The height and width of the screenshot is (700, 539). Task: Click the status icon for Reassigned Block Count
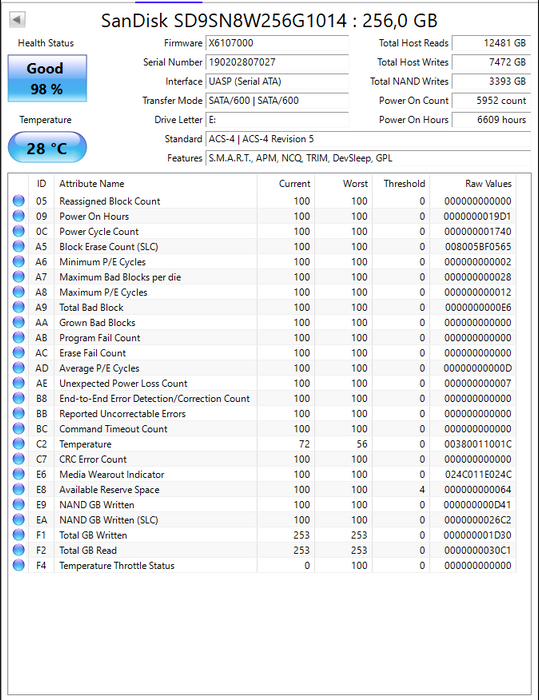pos(19,201)
